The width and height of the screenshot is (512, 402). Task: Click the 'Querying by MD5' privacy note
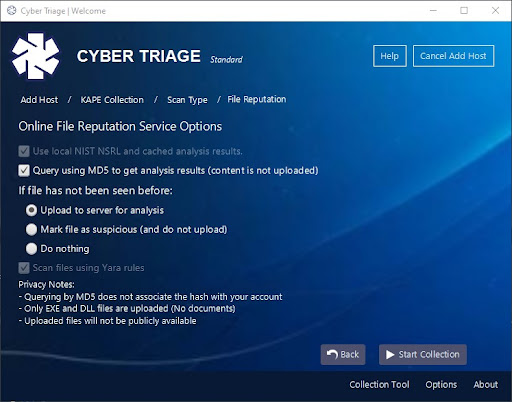[x=150, y=297]
